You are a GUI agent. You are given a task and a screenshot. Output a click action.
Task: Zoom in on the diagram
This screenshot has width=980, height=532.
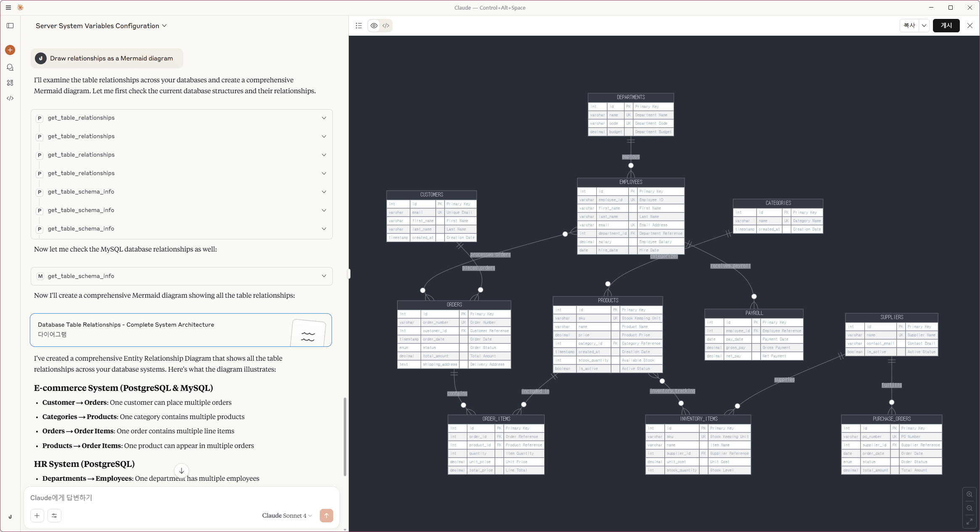[969, 494]
